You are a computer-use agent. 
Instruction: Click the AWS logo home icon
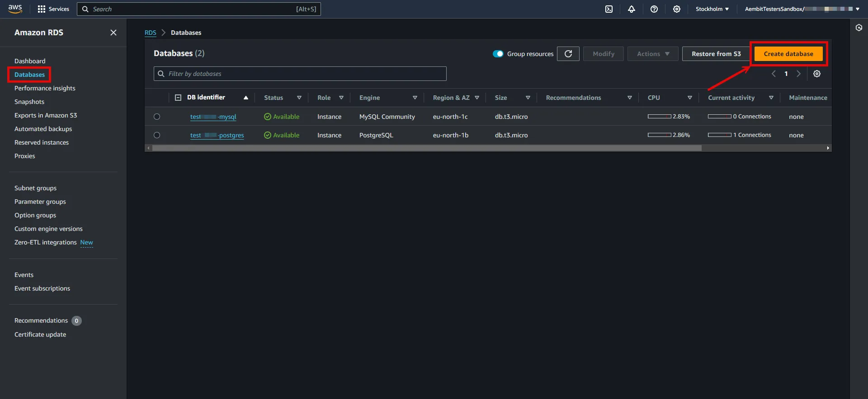(15, 9)
